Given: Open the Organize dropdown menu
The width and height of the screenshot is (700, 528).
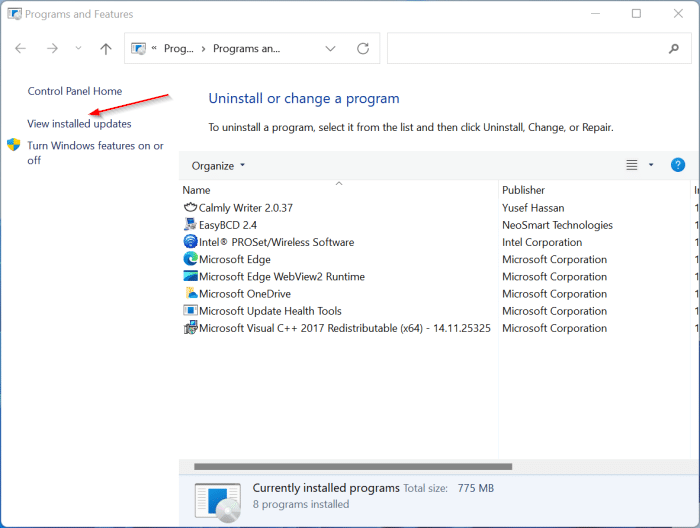Looking at the screenshot, I should point(218,166).
